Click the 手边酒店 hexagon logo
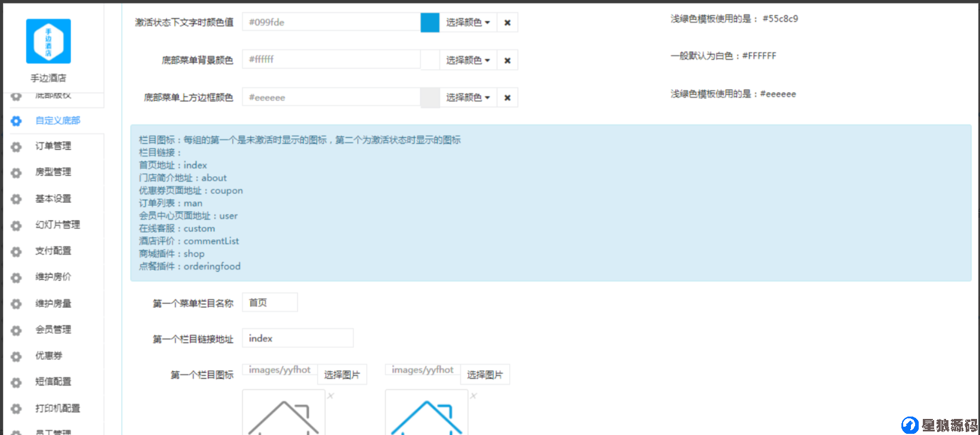The image size is (980, 435). pyautogui.click(x=48, y=41)
